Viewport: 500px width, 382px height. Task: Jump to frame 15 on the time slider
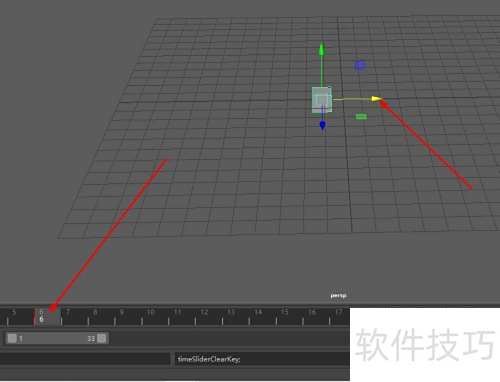pos(284,312)
